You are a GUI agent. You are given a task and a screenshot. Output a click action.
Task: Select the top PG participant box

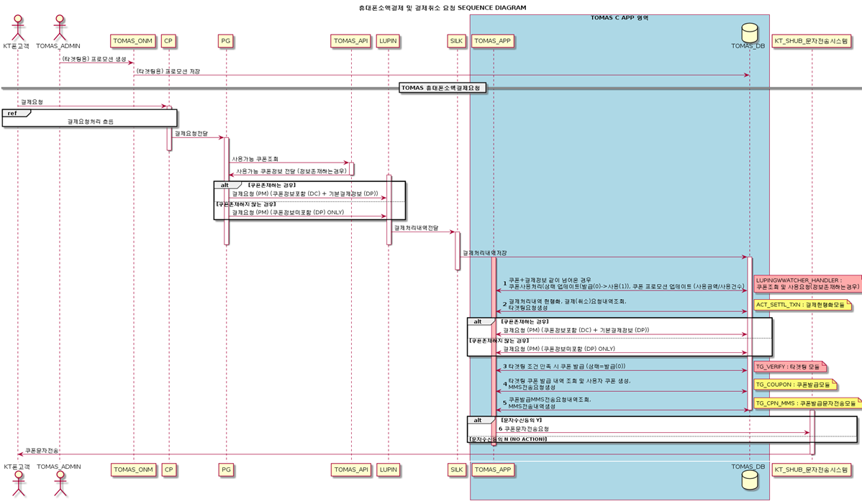pyautogui.click(x=225, y=41)
